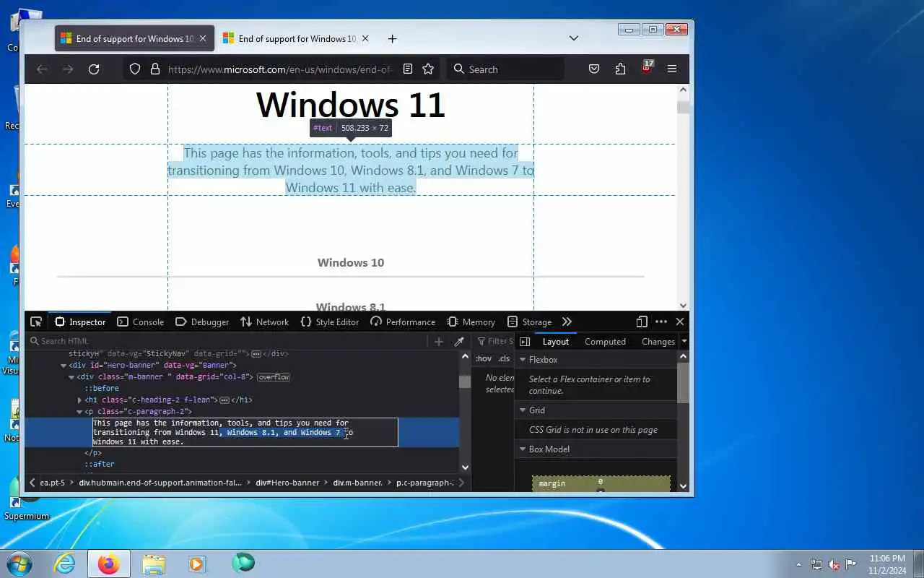924x578 pixels.
Task: Collapse the Box Model section
Action: pyautogui.click(x=523, y=449)
